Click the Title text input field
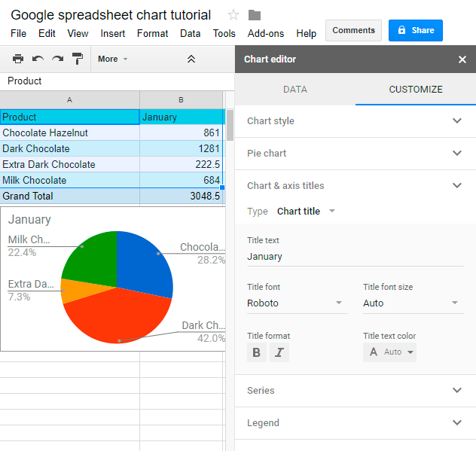 click(x=355, y=257)
